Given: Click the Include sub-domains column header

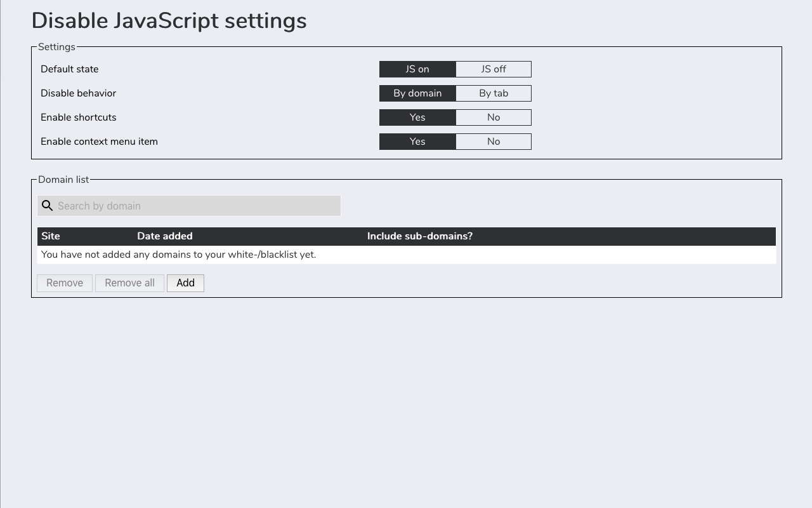Looking at the screenshot, I should point(420,236).
